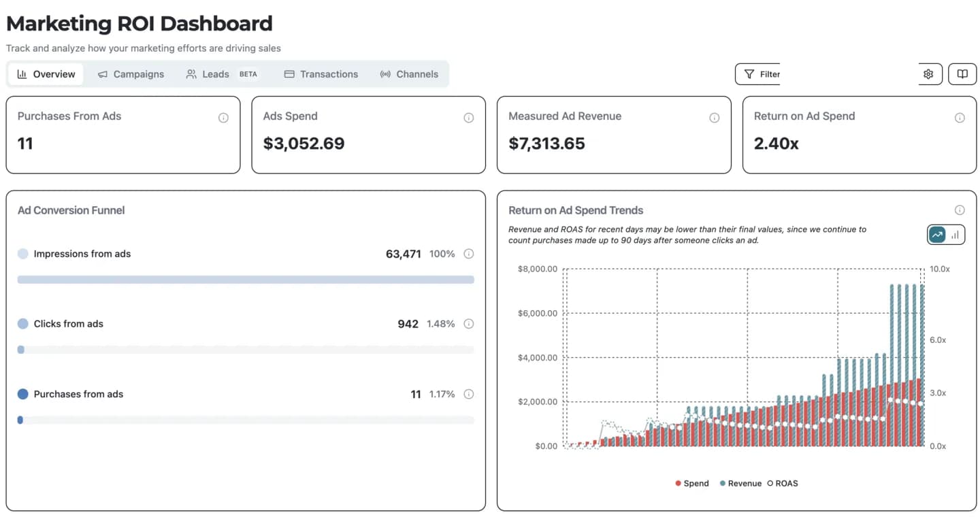Click the 63,471 impressions count
Viewport: 980px width, 532px height.
pos(404,254)
